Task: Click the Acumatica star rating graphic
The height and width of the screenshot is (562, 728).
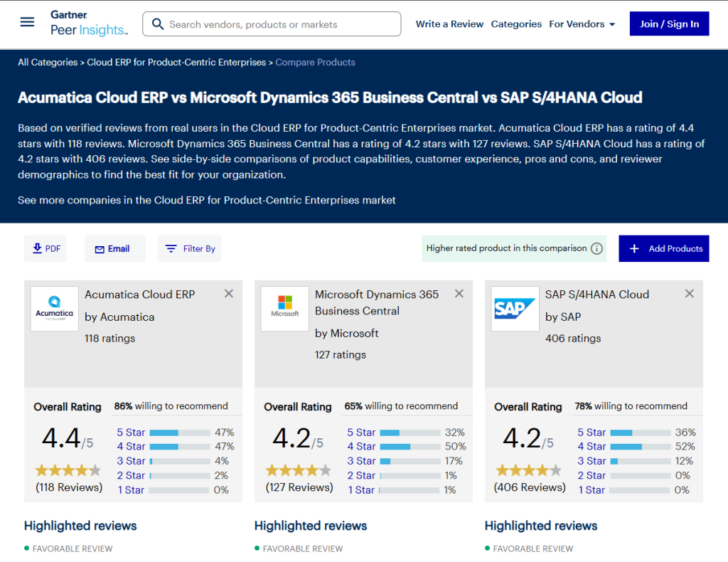Action: [68, 470]
